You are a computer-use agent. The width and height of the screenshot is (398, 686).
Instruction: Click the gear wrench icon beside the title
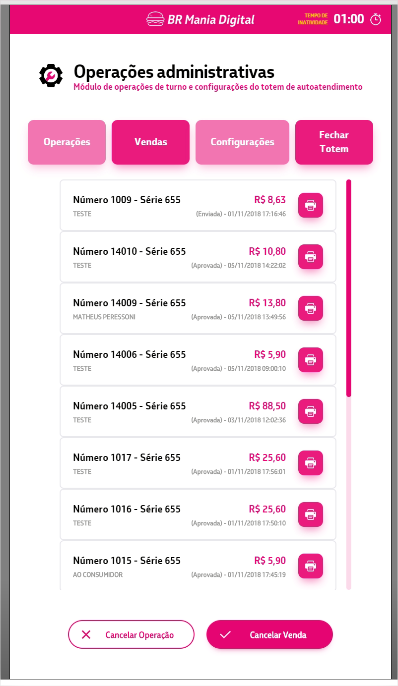coord(51,76)
